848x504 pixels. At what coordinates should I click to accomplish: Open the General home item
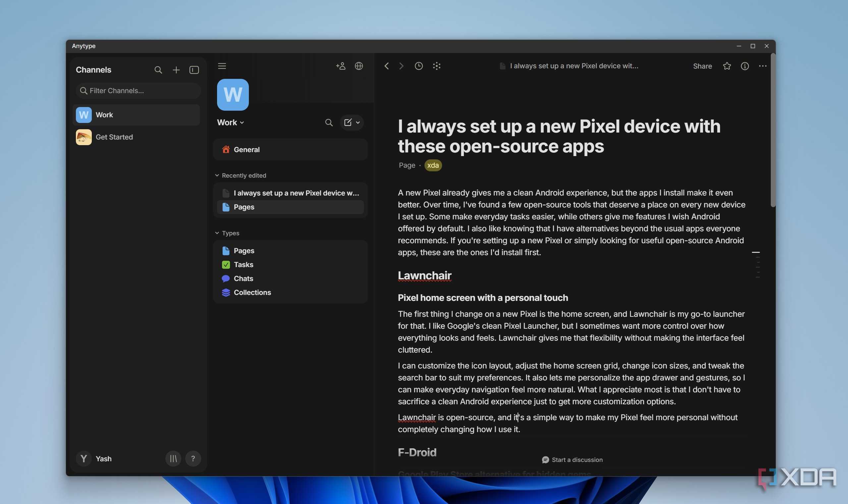point(290,149)
